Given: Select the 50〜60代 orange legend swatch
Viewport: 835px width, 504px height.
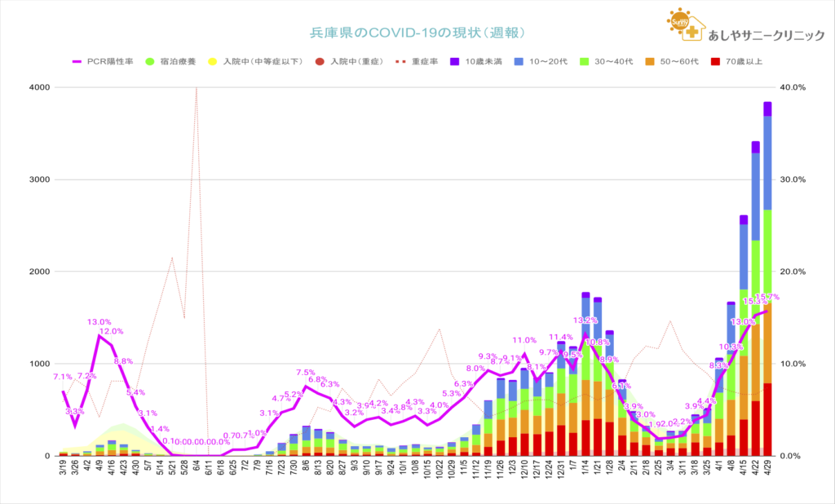Looking at the screenshot, I should [651, 61].
